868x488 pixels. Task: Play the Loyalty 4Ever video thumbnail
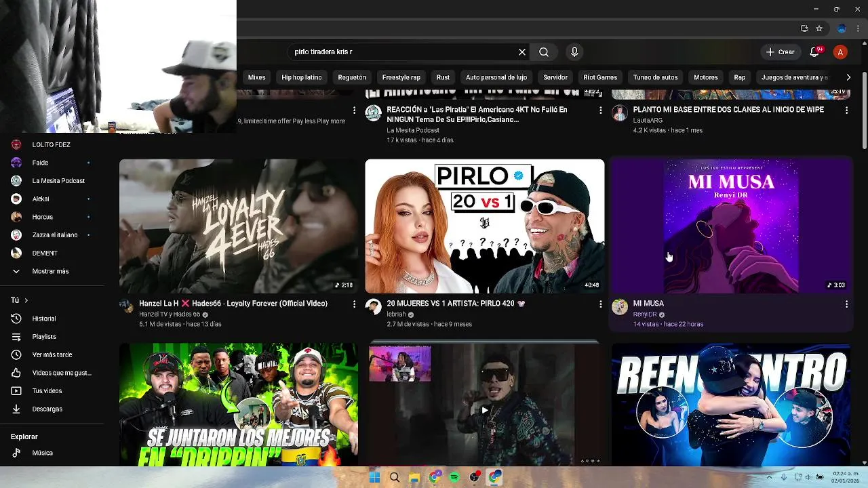[239, 226]
